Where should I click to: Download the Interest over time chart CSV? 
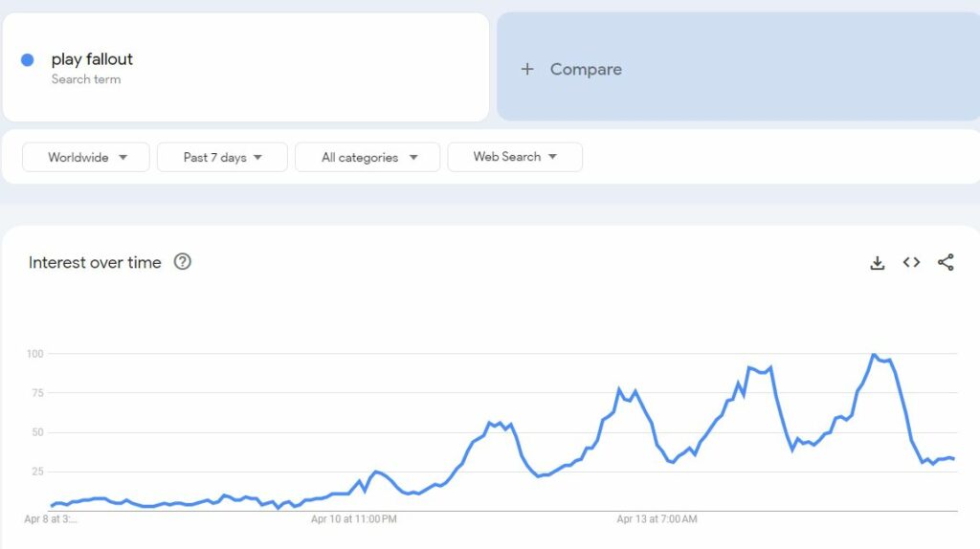[877, 263]
